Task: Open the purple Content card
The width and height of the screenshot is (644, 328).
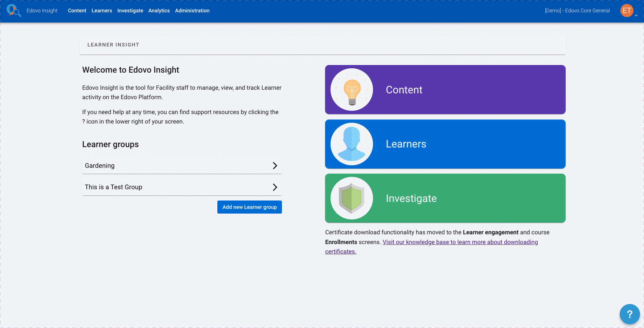Action: coord(445,90)
